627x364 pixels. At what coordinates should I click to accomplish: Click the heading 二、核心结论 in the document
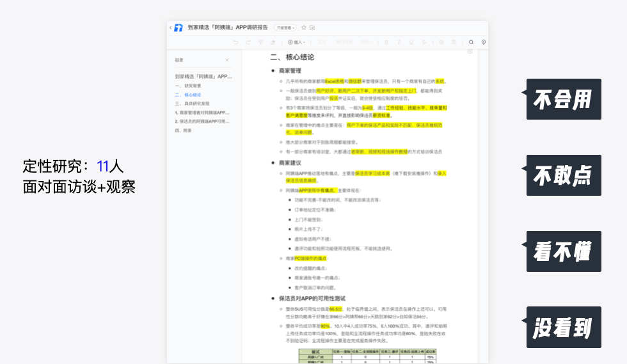point(292,57)
